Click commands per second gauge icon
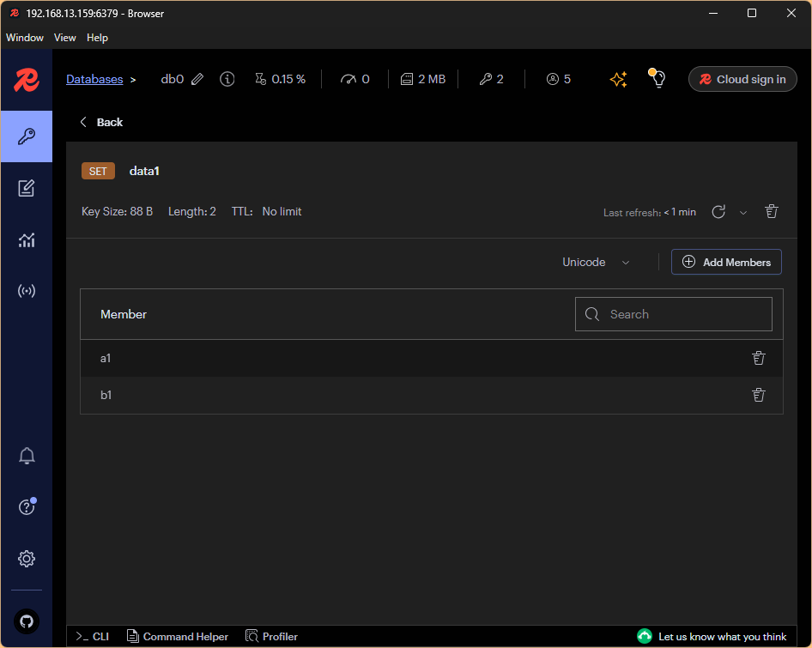The width and height of the screenshot is (812, 648). (348, 79)
